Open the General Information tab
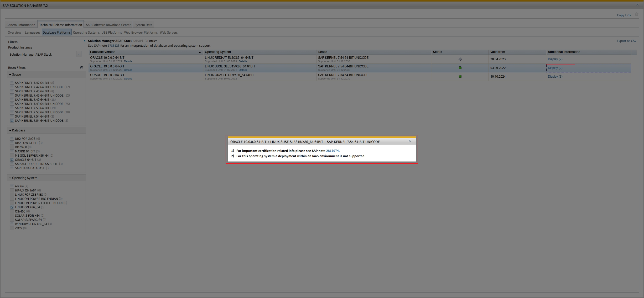 click(21, 25)
